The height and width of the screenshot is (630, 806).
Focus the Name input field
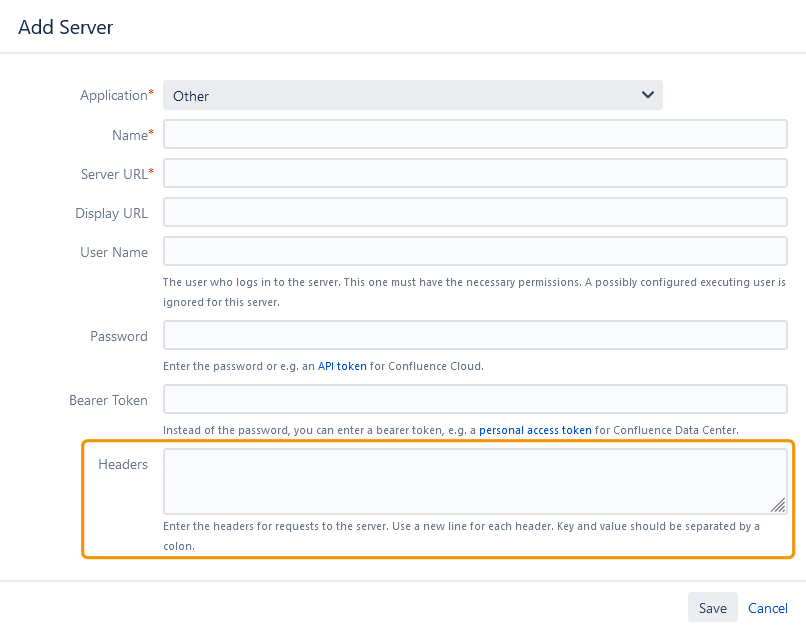coord(475,134)
